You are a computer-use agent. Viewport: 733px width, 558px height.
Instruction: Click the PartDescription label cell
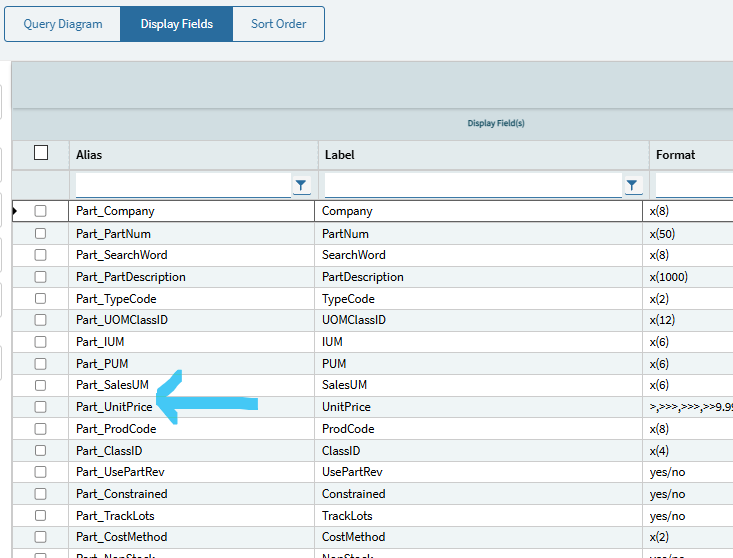[x=479, y=277]
